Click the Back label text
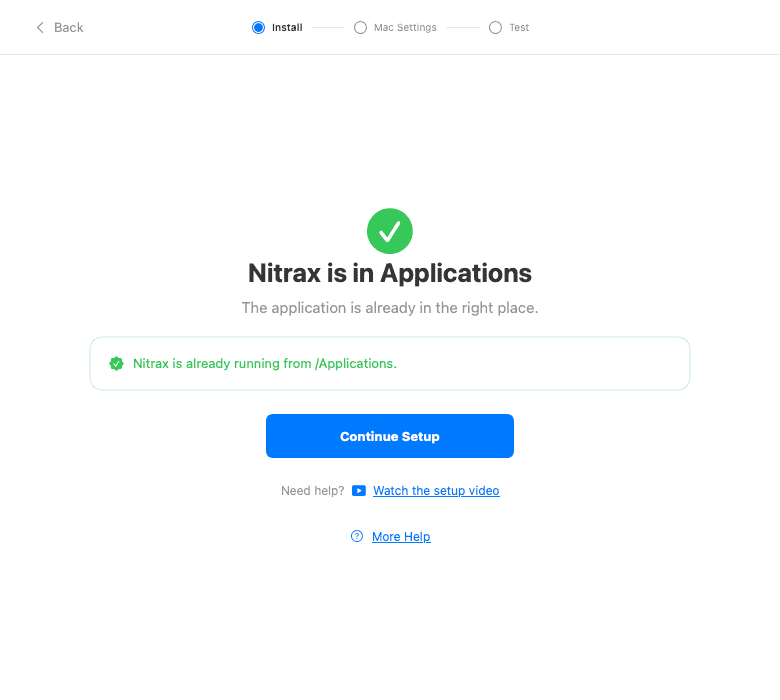780x700 pixels. (69, 27)
